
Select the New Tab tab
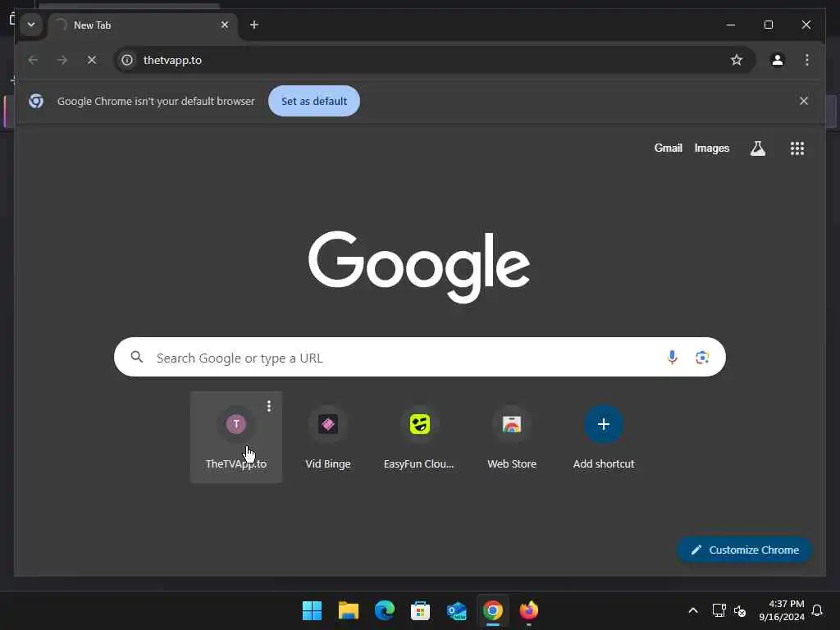pyautogui.click(x=144, y=25)
